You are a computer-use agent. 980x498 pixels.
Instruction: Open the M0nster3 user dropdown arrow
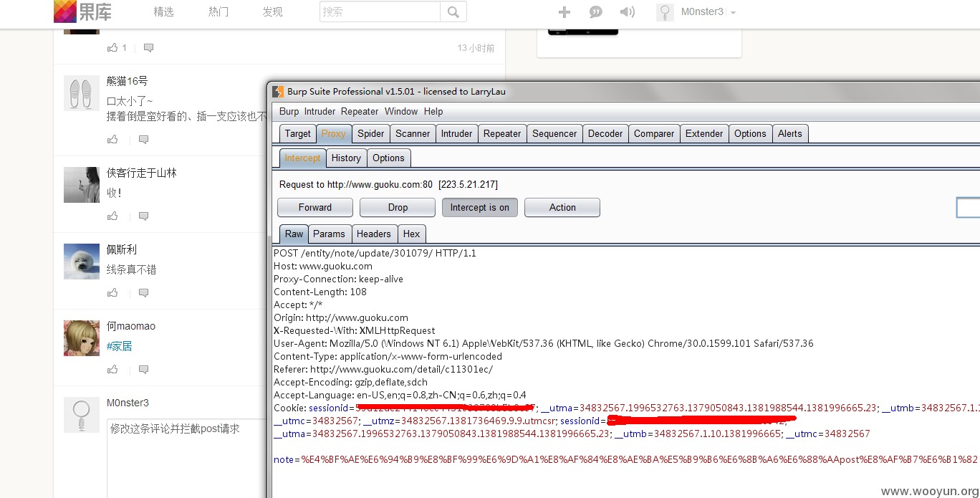point(733,13)
